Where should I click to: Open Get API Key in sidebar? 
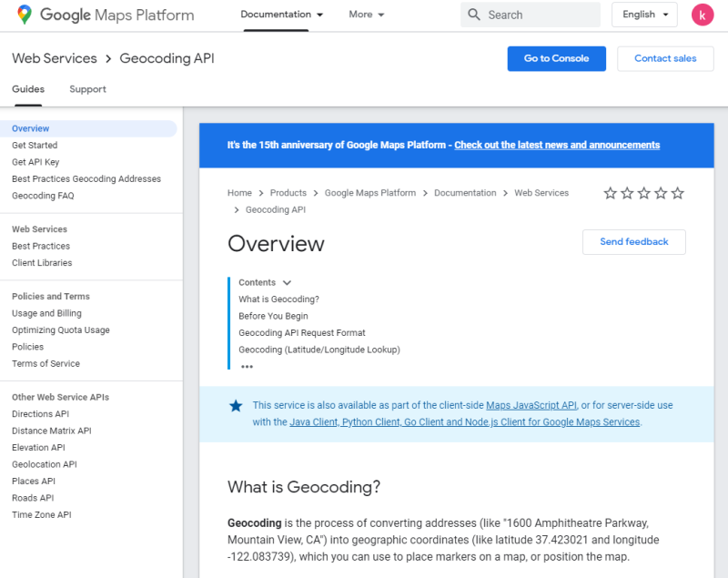(x=35, y=162)
